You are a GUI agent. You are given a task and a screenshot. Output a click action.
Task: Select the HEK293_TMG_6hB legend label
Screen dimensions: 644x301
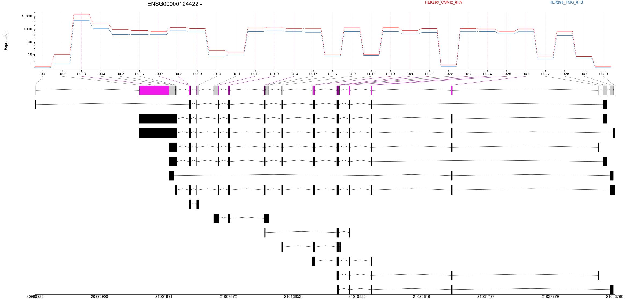coord(566,2)
